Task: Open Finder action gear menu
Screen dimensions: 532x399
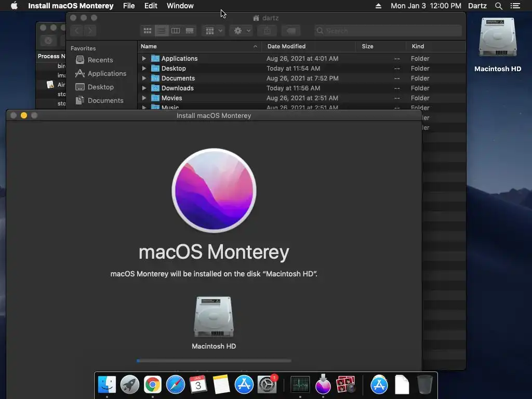Action: (x=242, y=31)
